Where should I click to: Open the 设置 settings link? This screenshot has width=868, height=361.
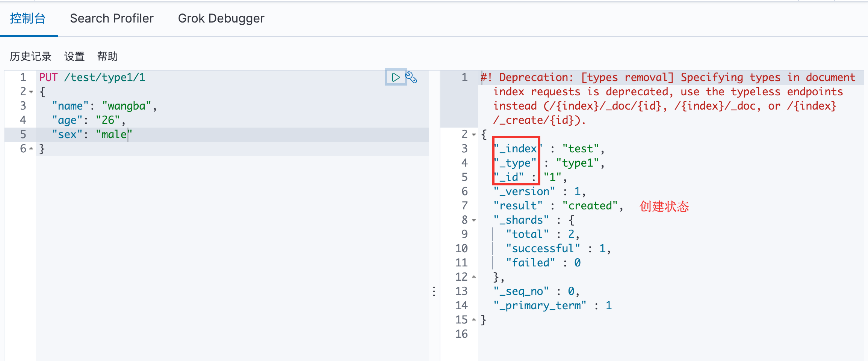click(74, 56)
